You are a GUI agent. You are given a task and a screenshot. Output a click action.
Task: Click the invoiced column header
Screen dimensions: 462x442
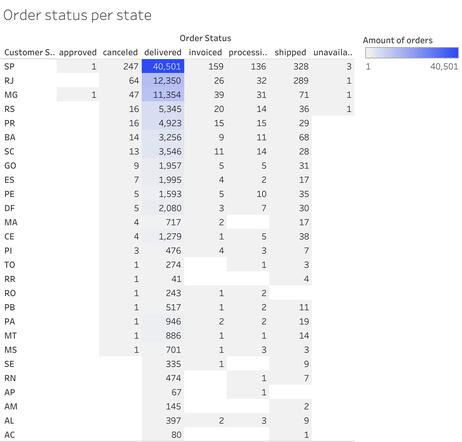pos(205,52)
